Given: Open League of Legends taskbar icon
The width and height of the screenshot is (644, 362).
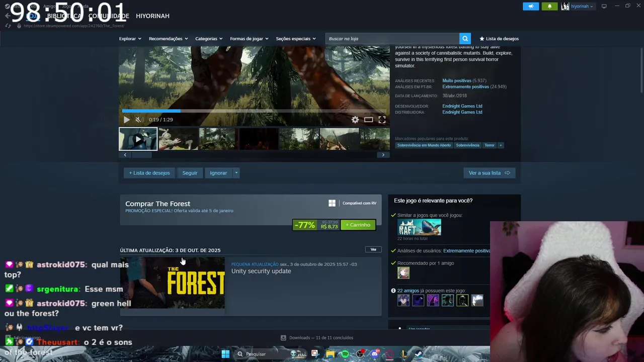Looking at the screenshot, I should tap(404, 354).
